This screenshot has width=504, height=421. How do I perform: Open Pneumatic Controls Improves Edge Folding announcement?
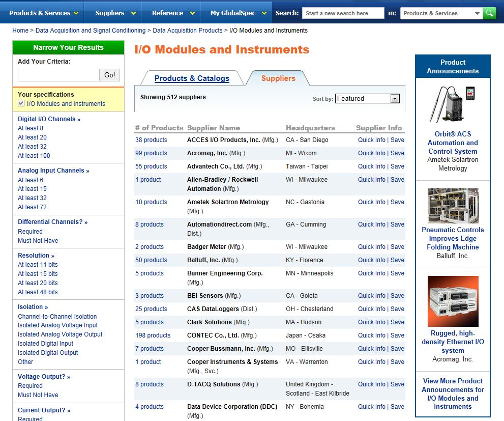click(453, 238)
